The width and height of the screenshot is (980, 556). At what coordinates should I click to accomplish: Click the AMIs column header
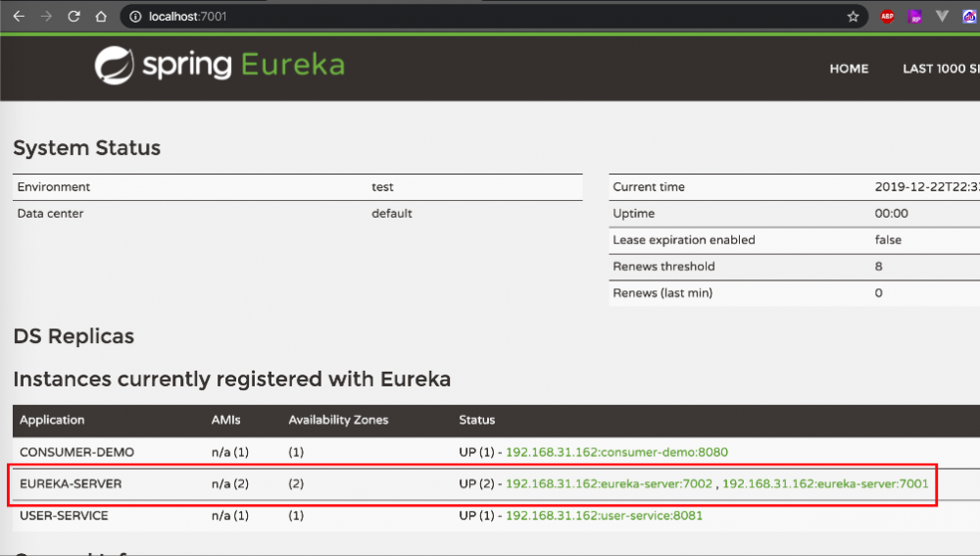click(225, 421)
